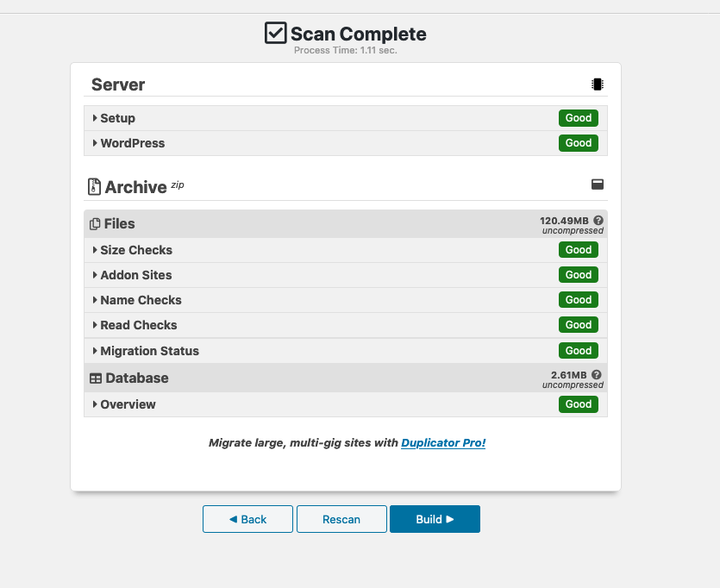Expand the Database Overview row

click(x=345, y=404)
